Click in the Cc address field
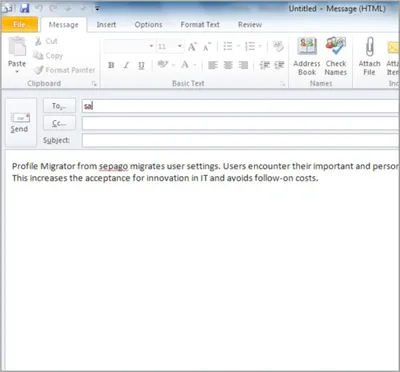This screenshot has height=372, width=400. click(x=241, y=123)
